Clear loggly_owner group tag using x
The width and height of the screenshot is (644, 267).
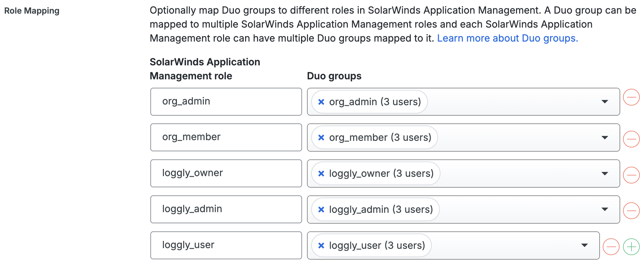pyautogui.click(x=321, y=174)
